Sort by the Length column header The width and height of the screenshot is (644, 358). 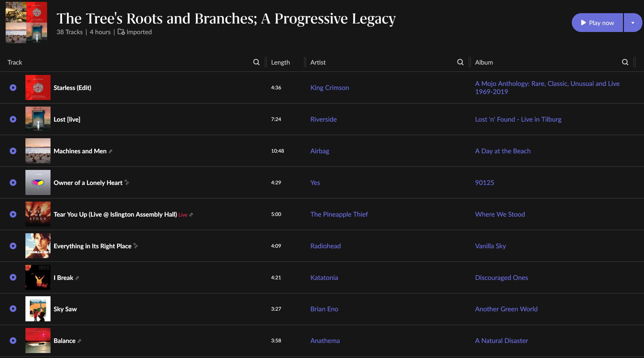coord(280,62)
